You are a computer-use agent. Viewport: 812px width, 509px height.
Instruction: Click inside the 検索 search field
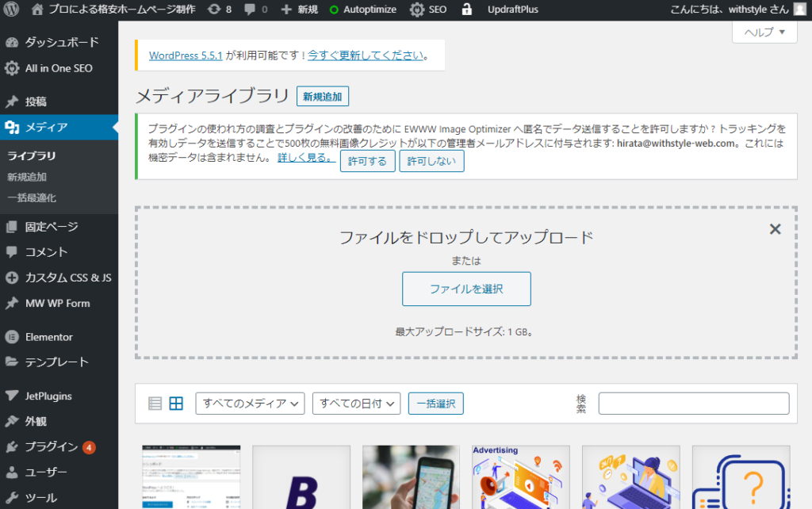click(693, 404)
